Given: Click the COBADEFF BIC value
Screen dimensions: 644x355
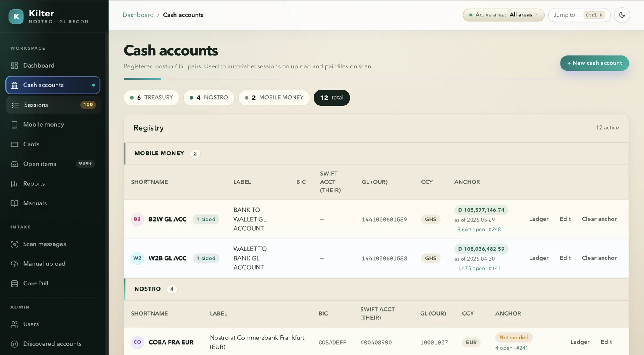Looking at the screenshot, I should coord(332,343).
